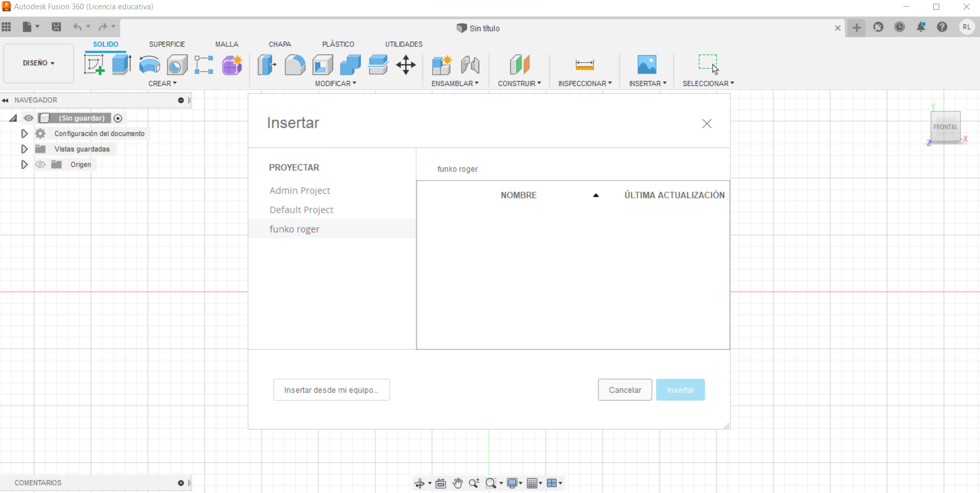The image size is (980, 493).
Task: Open the DISEÑO workspace dropdown
Action: (39, 63)
